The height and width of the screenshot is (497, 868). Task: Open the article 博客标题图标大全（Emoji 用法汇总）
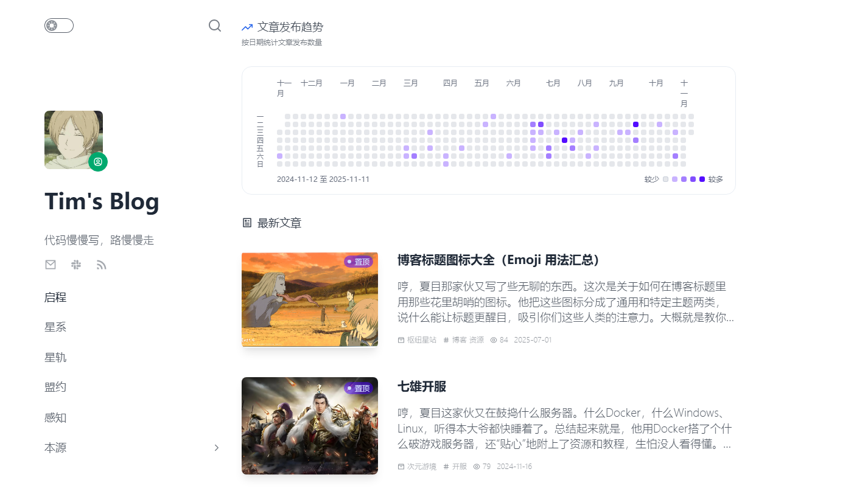pos(499,260)
